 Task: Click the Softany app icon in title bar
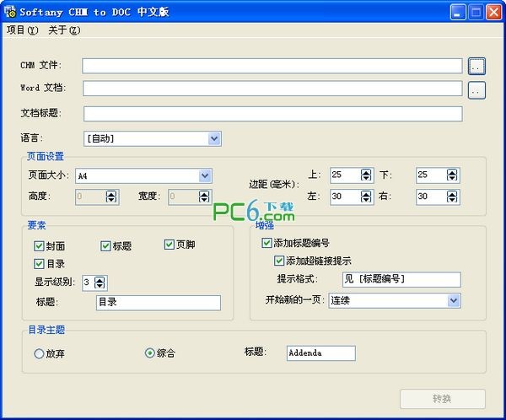10,11
